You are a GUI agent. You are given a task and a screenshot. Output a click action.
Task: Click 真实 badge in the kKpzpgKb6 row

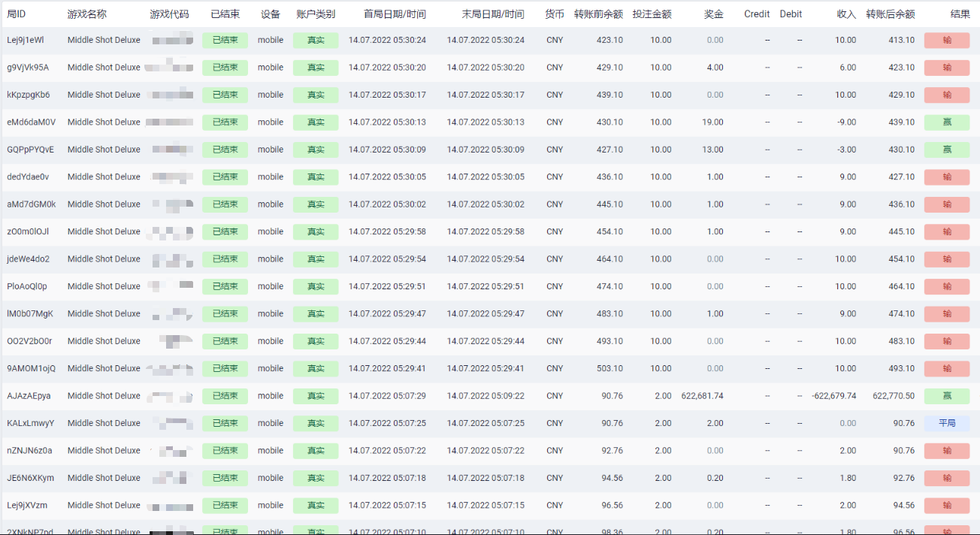click(316, 95)
